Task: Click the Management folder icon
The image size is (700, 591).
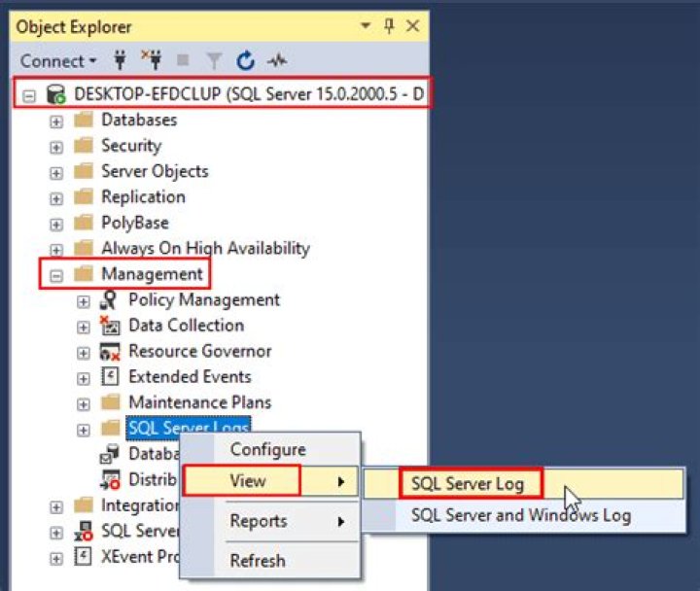Action: [84, 273]
